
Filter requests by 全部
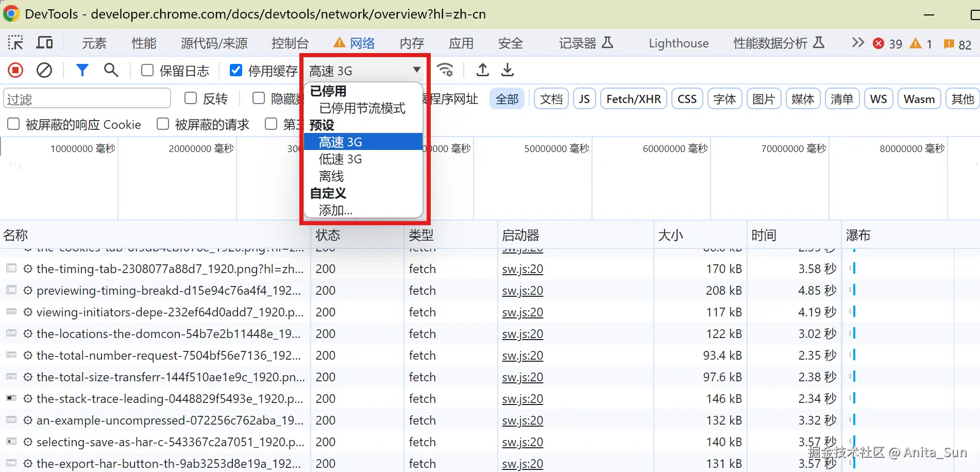[507, 99]
